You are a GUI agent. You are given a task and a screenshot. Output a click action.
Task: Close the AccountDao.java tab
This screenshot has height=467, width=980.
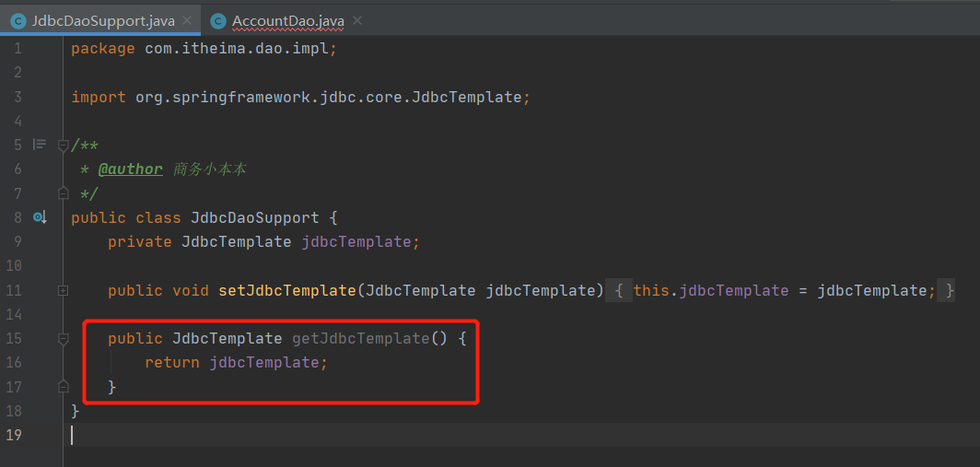[x=356, y=20]
